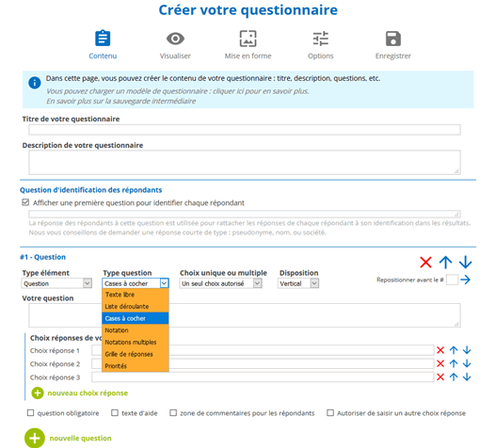Open Mise en forme tab label
495x448 pixels.
247,56
